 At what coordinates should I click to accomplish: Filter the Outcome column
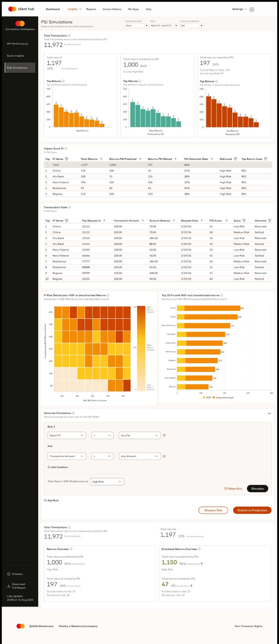pos(270,221)
